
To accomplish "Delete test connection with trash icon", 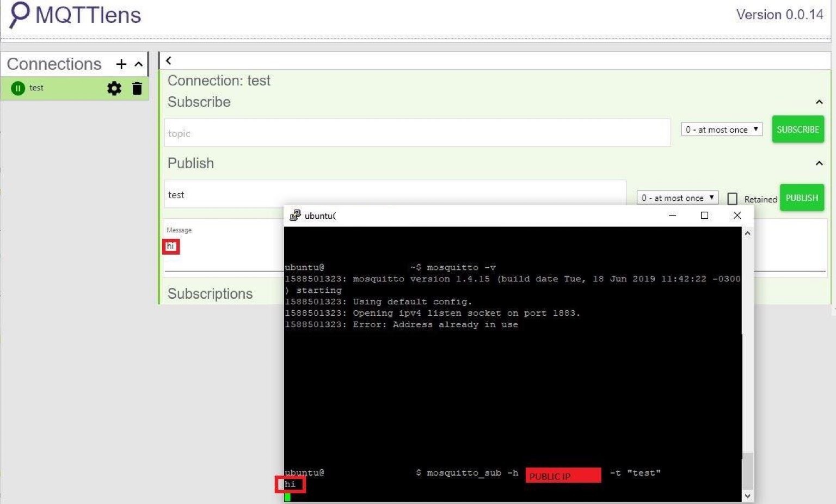I will pos(137,88).
